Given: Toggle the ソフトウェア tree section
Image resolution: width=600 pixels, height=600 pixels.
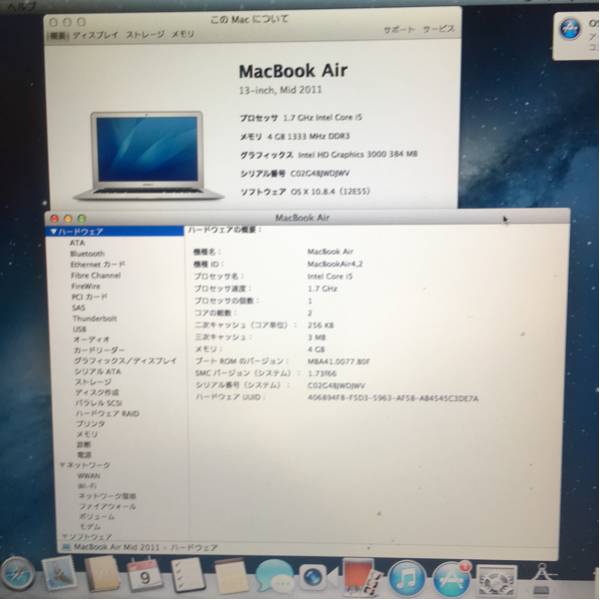Looking at the screenshot, I should [x=64, y=536].
